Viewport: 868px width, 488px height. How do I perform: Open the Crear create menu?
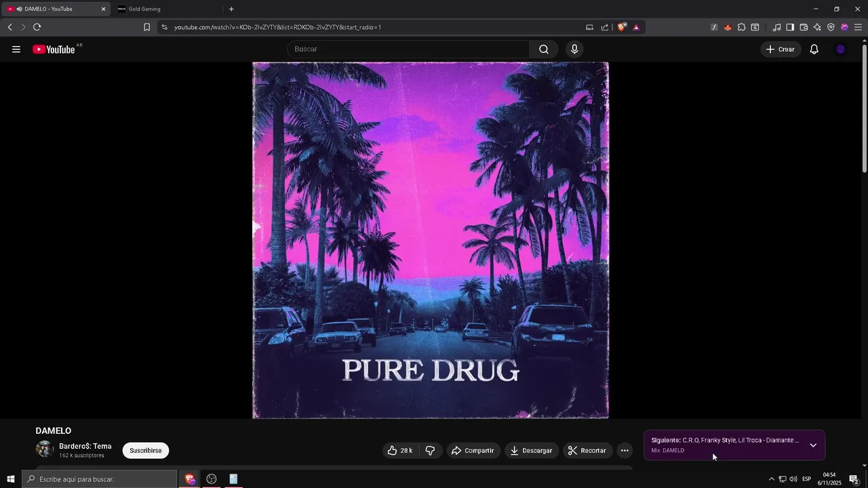781,49
